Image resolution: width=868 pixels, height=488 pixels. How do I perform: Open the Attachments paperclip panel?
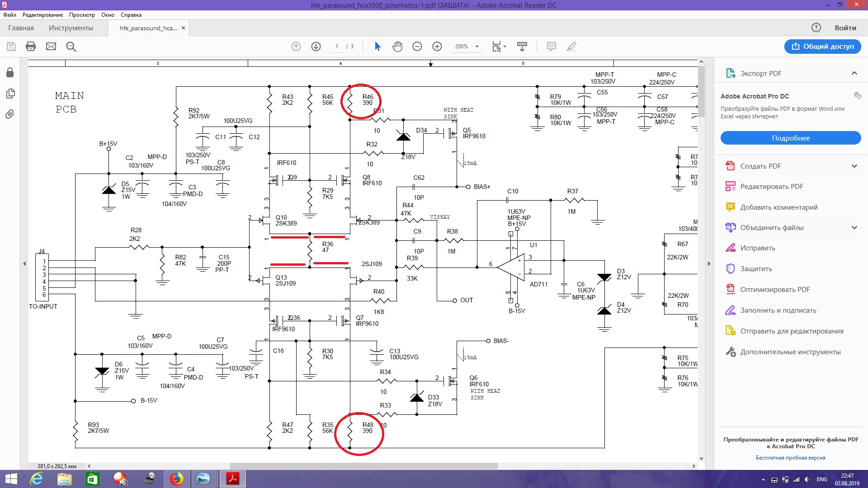click(10, 114)
